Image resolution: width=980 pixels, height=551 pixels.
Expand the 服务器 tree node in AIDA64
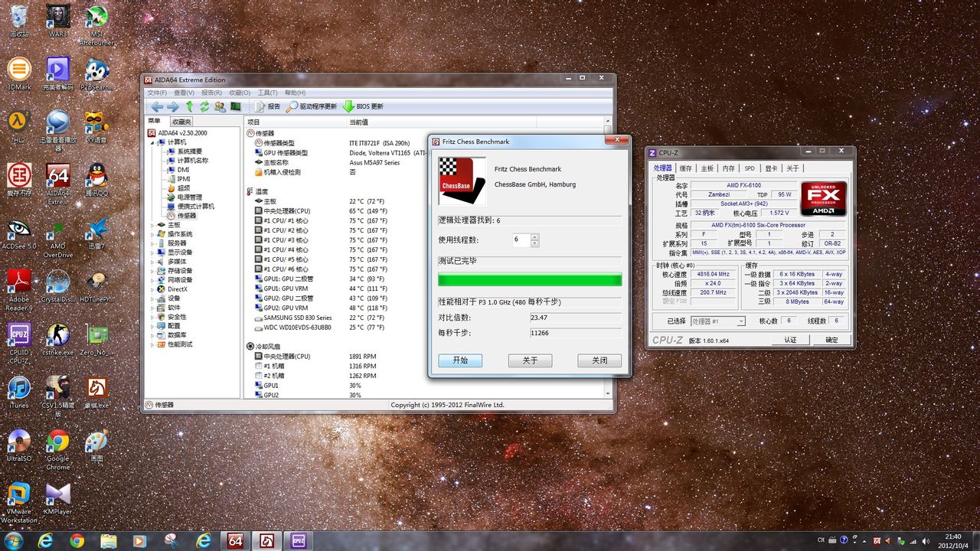152,243
